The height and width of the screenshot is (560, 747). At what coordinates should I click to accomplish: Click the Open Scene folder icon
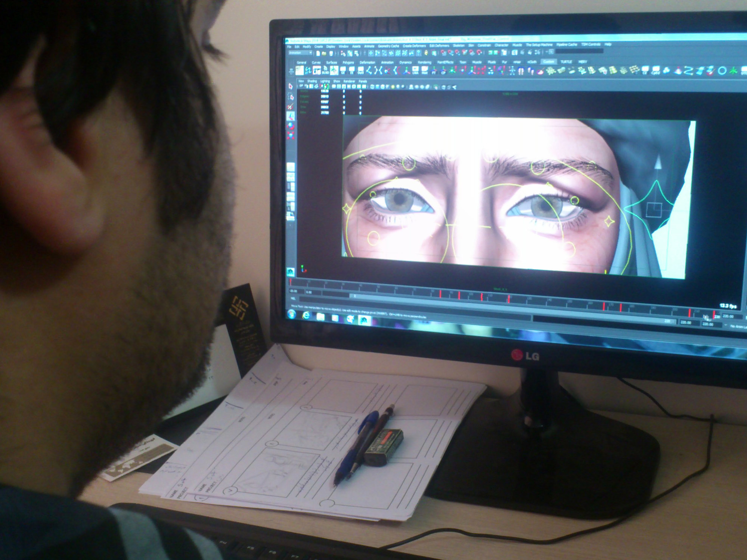tap(324, 53)
